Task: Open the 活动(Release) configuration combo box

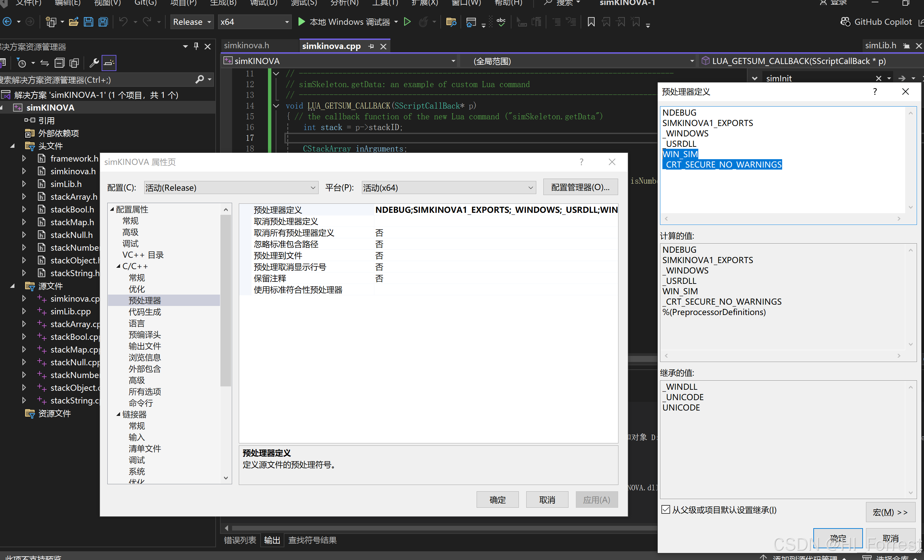Action: point(231,187)
